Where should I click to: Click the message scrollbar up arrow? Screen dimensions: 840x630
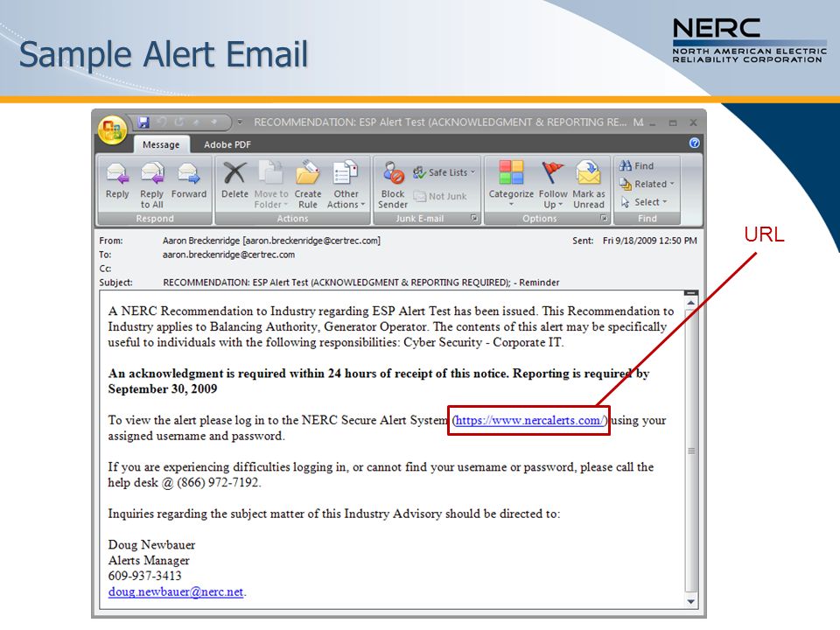point(691,304)
